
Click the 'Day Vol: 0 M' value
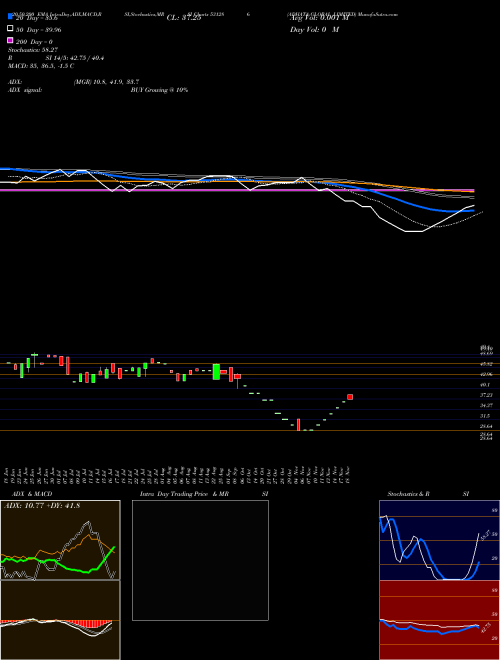pos(314,29)
